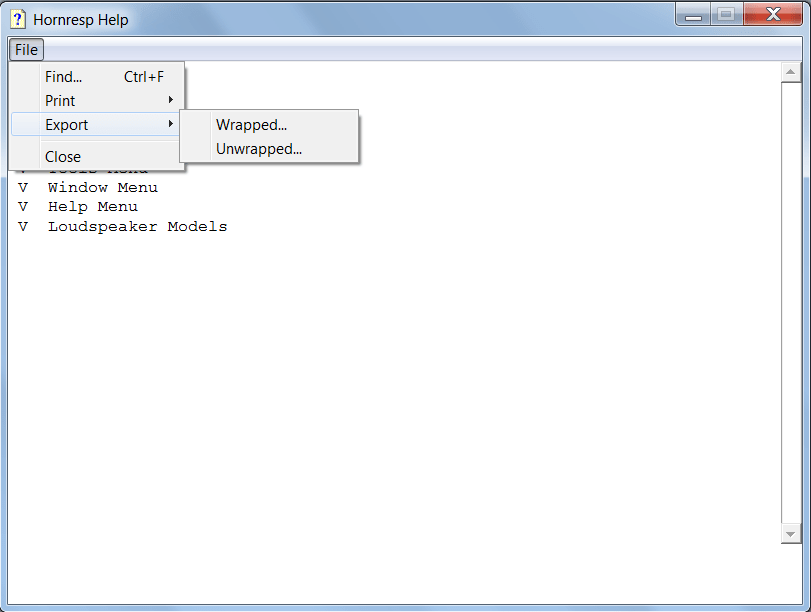Expand the Window Menu topic

coord(23,187)
